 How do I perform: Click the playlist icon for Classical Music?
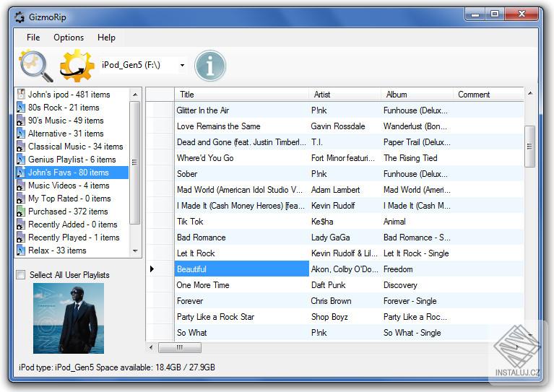point(21,147)
